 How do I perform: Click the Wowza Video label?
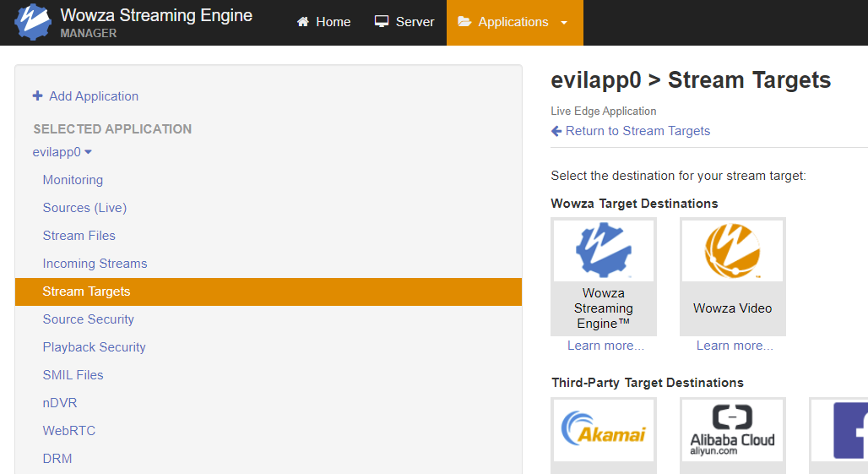732,308
